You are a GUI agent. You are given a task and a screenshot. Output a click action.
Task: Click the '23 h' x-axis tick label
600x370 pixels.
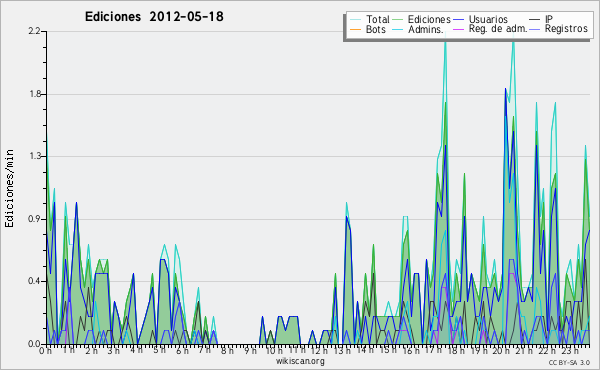tap(569, 351)
